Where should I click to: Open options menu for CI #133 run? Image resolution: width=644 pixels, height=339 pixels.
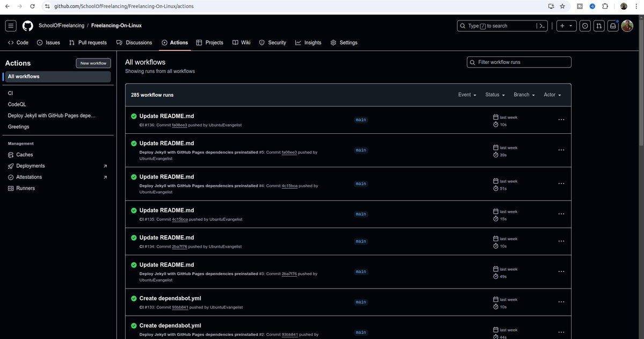click(561, 302)
